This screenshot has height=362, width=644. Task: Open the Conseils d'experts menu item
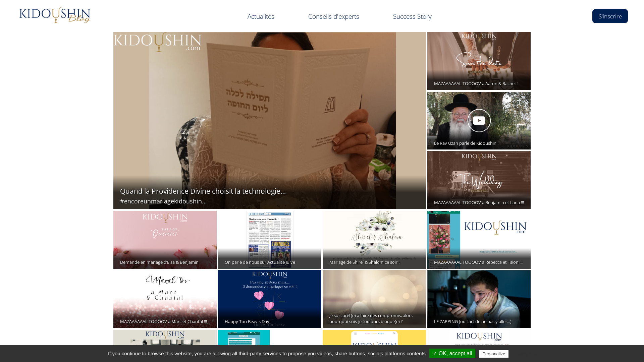coord(333,16)
